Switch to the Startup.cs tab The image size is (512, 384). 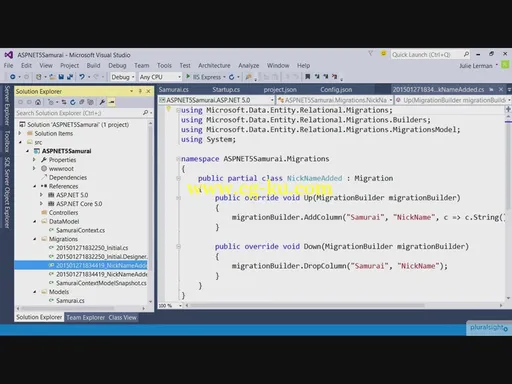click(226, 89)
